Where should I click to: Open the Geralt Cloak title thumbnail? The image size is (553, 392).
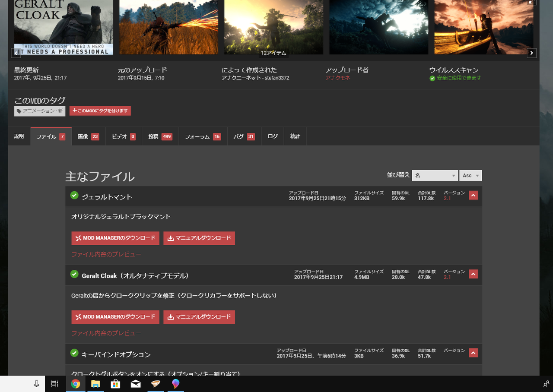[x=64, y=27]
